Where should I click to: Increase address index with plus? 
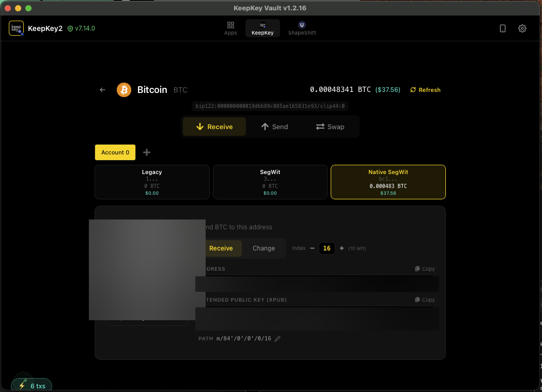[342, 248]
